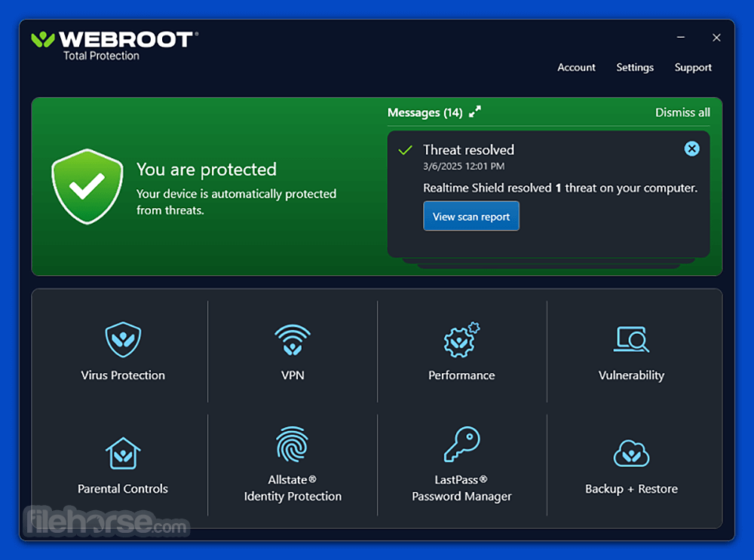The height and width of the screenshot is (560, 754).
Task: Dismiss the Threat resolved message
Action: pos(691,148)
